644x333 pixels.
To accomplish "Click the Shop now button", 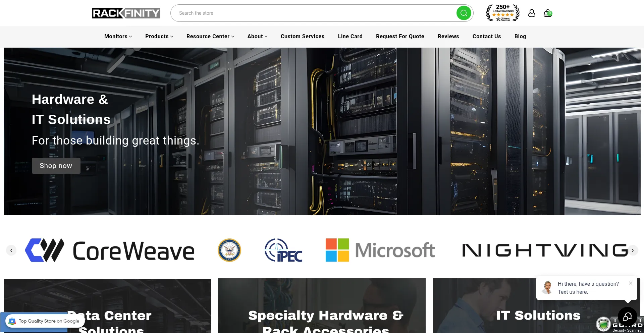I will point(56,166).
